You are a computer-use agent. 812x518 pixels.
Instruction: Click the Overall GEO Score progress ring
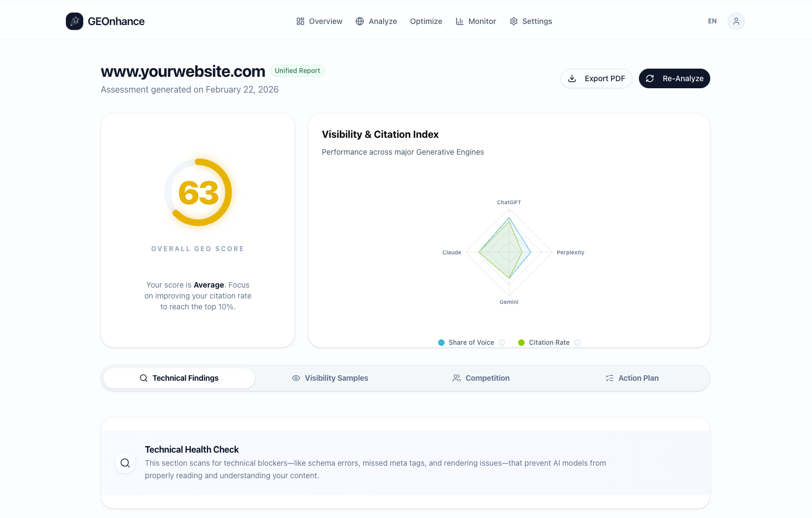pyautogui.click(x=198, y=192)
